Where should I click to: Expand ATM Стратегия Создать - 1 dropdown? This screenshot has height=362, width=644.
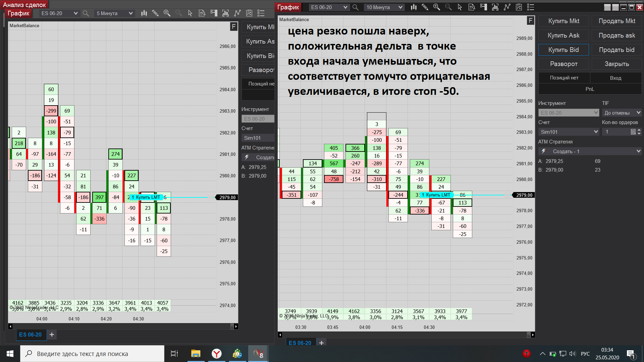638,152
